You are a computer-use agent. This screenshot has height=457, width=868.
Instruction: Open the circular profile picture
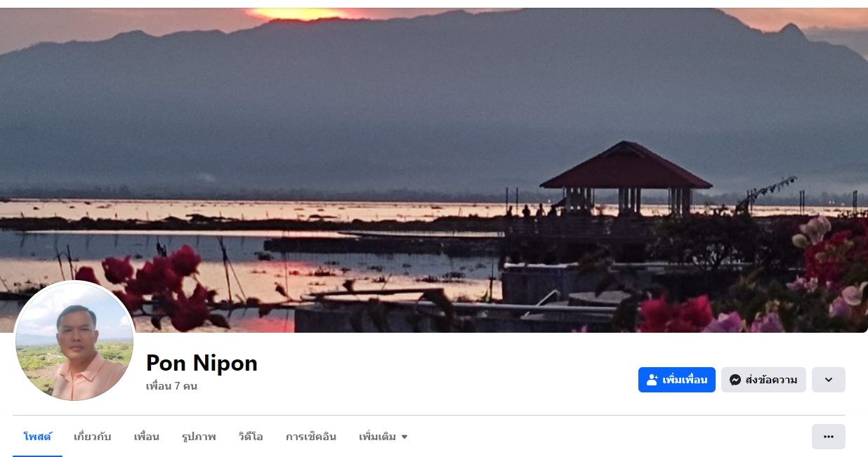[x=74, y=341]
